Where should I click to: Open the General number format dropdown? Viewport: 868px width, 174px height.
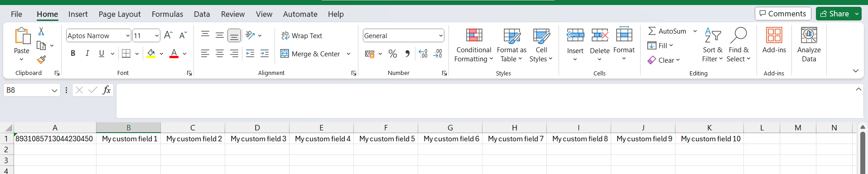(x=441, y=35)
